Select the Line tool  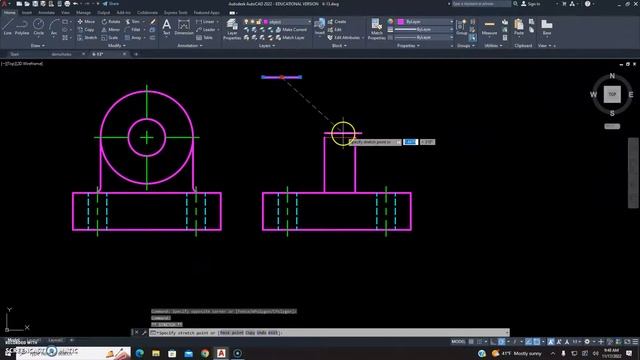(x=7, y=27)
